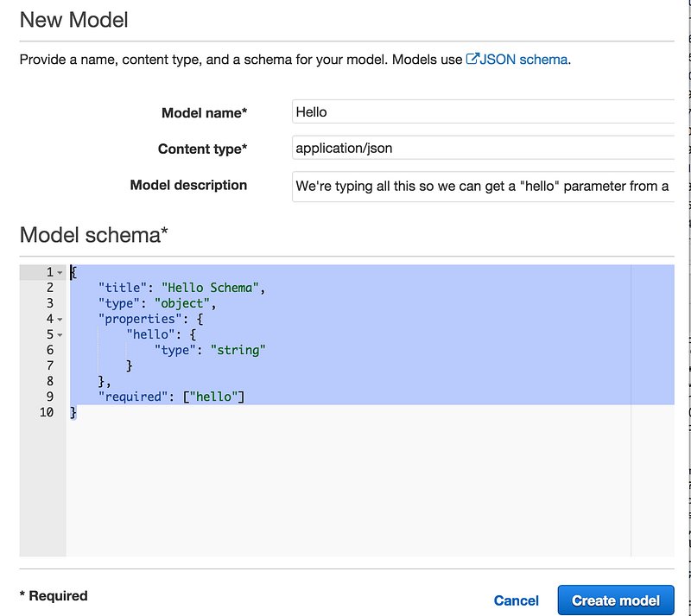Open the JSON schema link
Screen dimensions: 691x616
[x=523, y=60]
